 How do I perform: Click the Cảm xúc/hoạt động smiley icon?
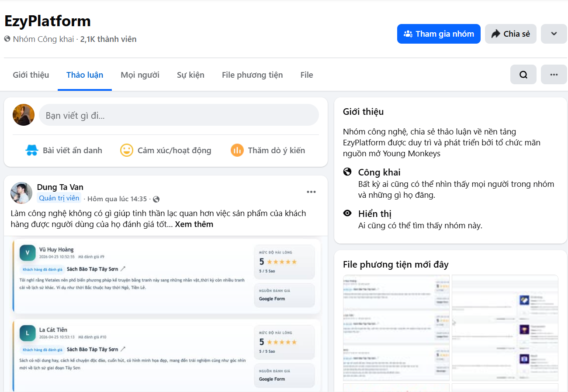coord(127,151)
